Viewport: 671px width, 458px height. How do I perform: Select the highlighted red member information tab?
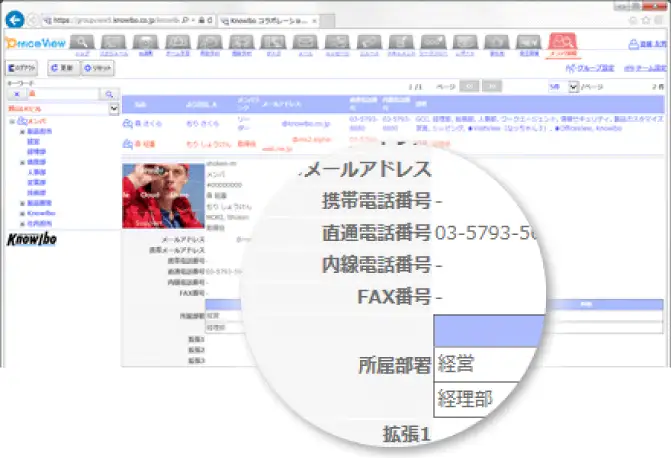point(563,43)
